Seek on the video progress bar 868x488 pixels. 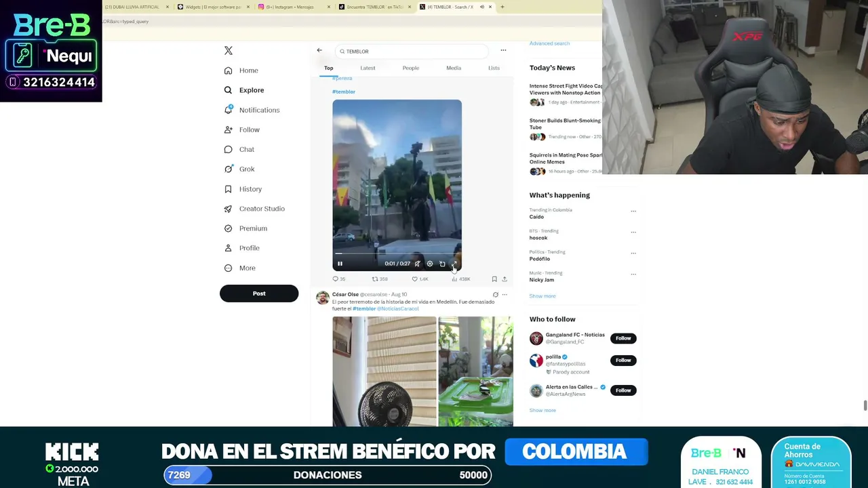click(397, 254)
